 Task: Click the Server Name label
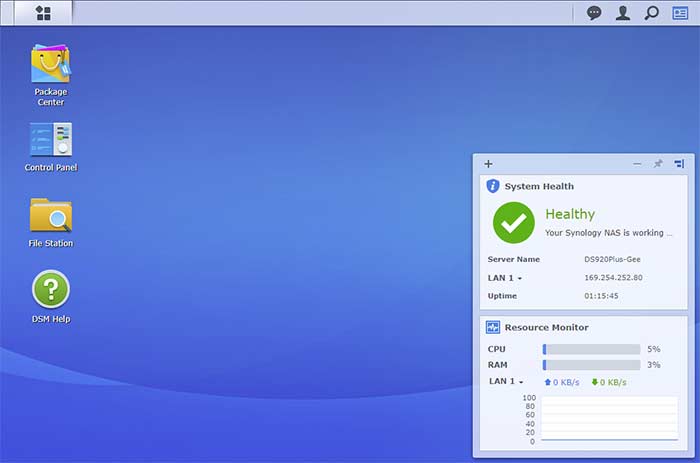click(x=513, y=259)
